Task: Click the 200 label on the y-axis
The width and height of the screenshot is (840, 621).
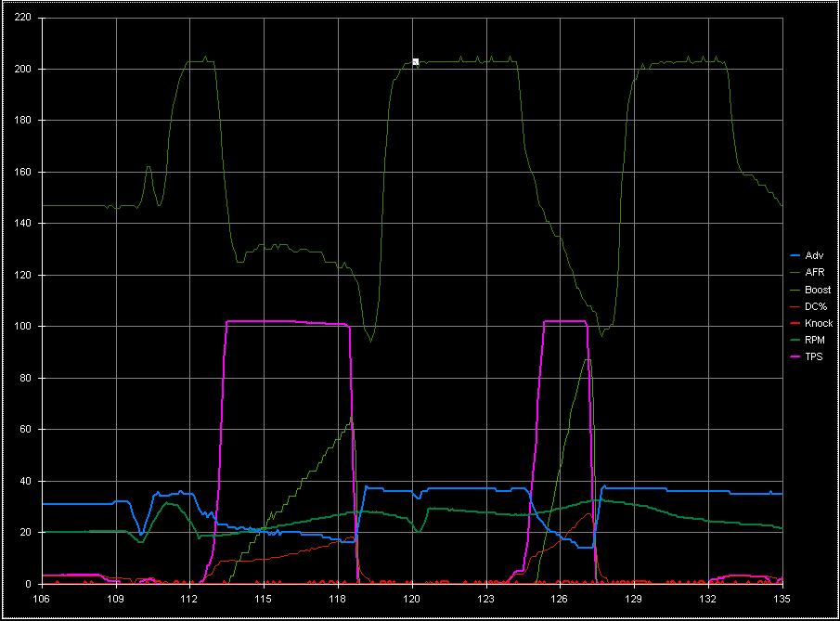Action: point(23,70)
